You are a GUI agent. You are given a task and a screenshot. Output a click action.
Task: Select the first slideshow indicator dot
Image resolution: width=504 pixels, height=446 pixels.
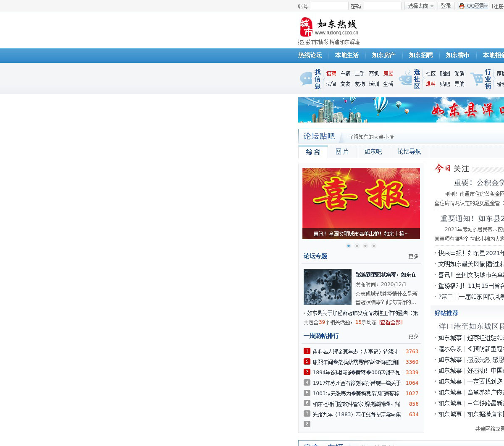coord(349,246)
